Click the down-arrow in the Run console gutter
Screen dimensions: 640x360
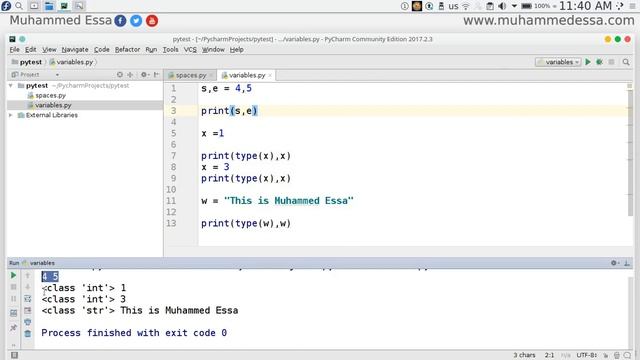[27, 287]
